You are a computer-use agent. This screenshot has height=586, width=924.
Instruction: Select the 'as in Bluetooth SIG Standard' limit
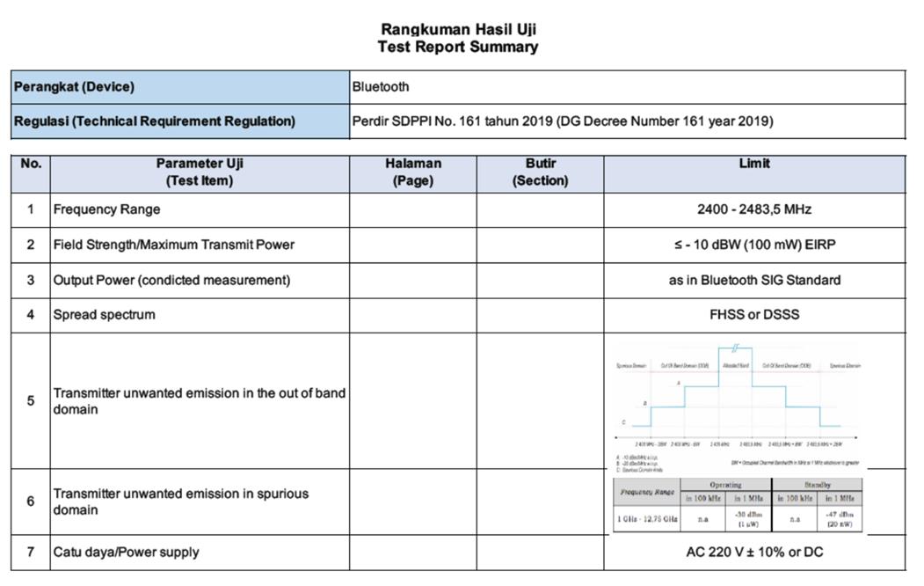tap(753, 280)
